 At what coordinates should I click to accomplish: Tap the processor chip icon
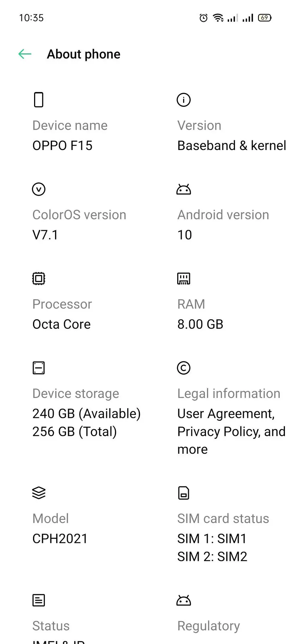point(39,278)
